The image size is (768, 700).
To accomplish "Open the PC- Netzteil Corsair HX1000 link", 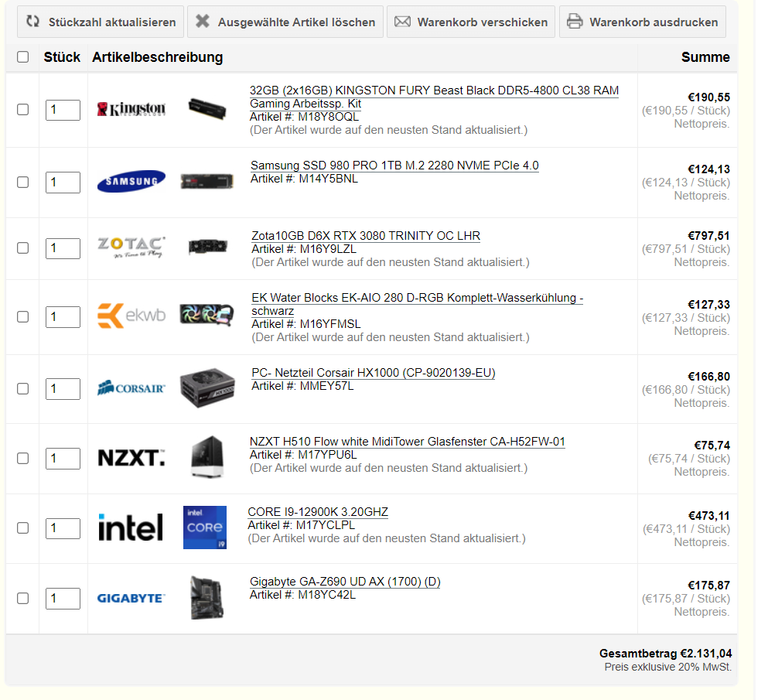I will point(374,373).
